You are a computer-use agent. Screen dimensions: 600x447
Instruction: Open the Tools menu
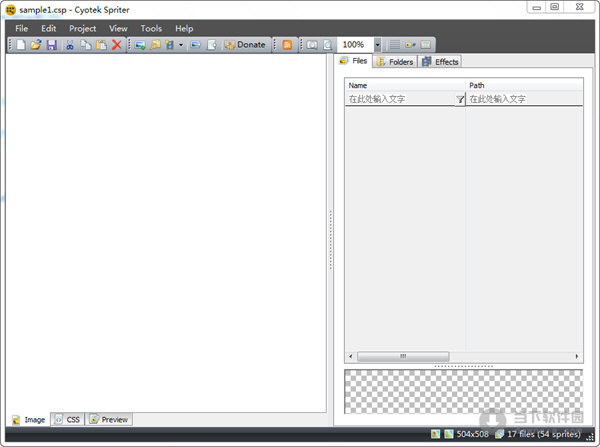pyautogui.click(x=151, y=29)
